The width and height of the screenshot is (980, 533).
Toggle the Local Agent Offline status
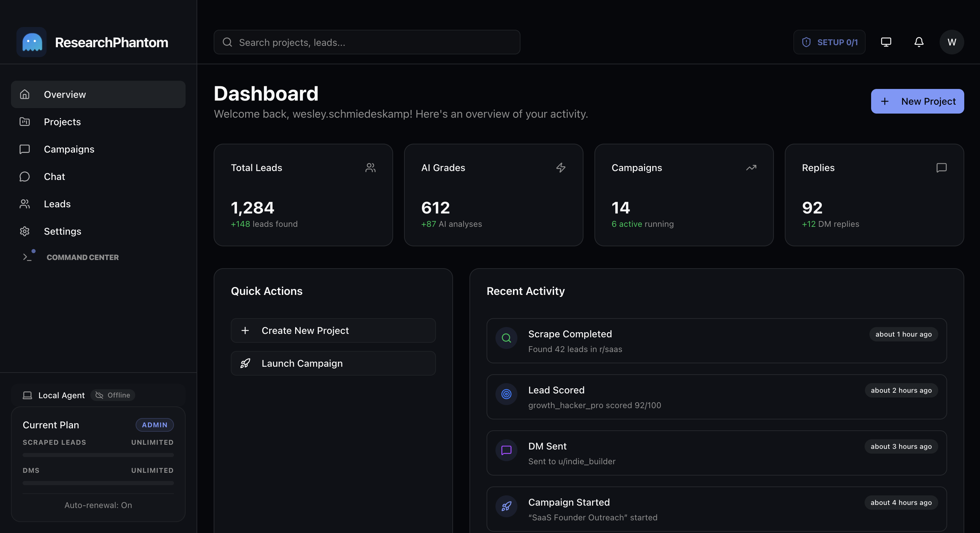coord(113,395)
